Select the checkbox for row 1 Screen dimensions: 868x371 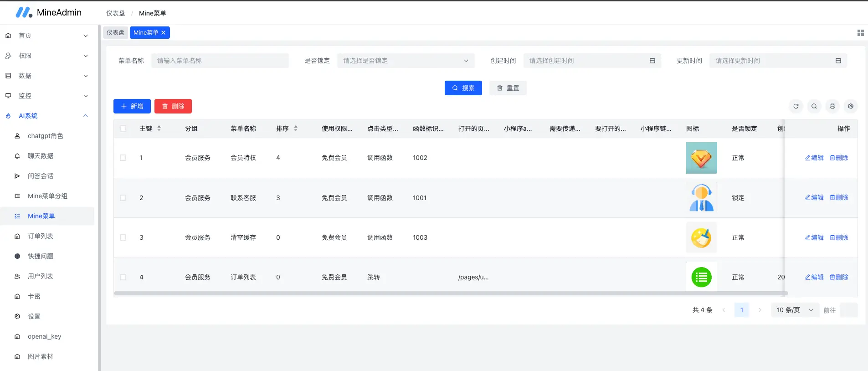123,158
